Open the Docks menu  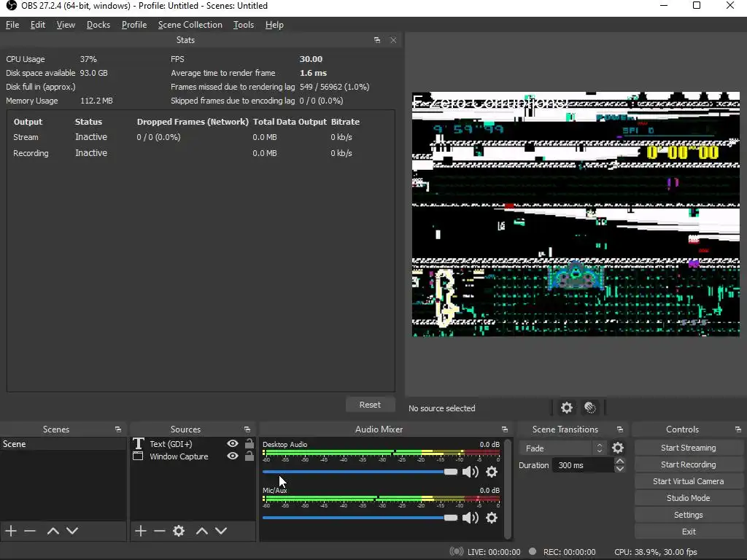[x=98, y=25]
